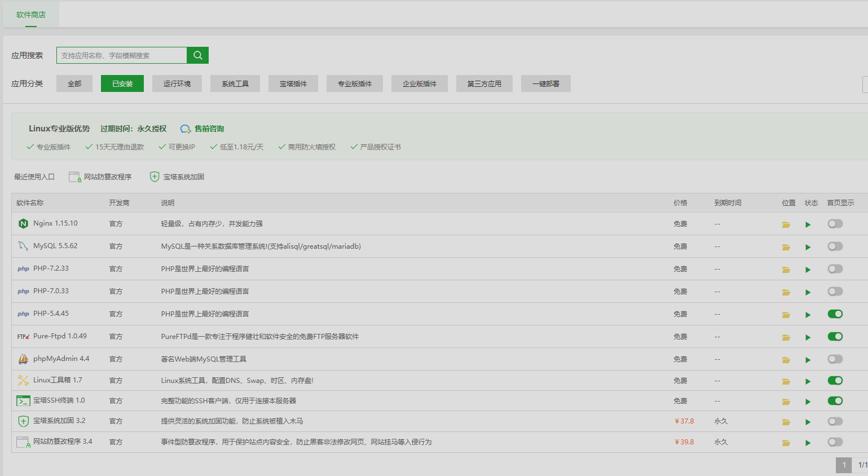Enable homepage display for MySQL 5.5.62
The image size is (868, 476).
[835, 246]
